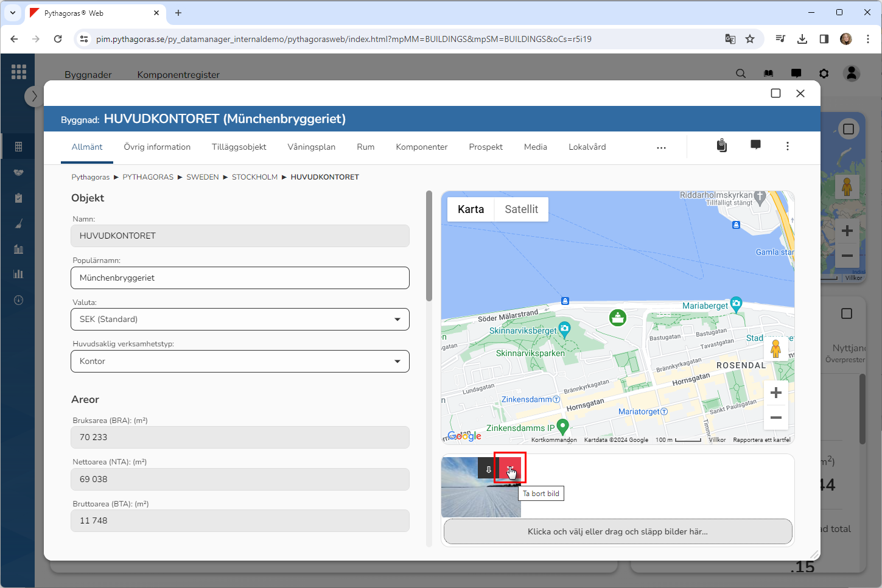This screenshot has height=588, width=882.
Task: Click the download image arrow icon
Action: (488, 469)
